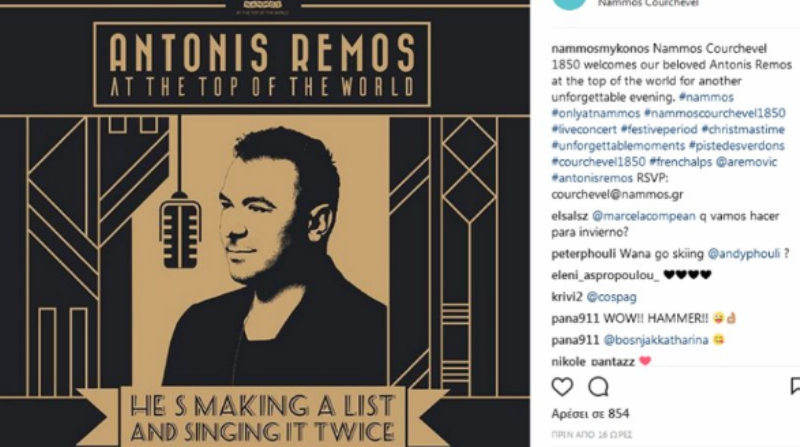The height and width of the screenshot is (447, 800).
Task: Open the #nammoscourchevel1850 hashtag
Action: pyautogui.click(x=714, y=113)
